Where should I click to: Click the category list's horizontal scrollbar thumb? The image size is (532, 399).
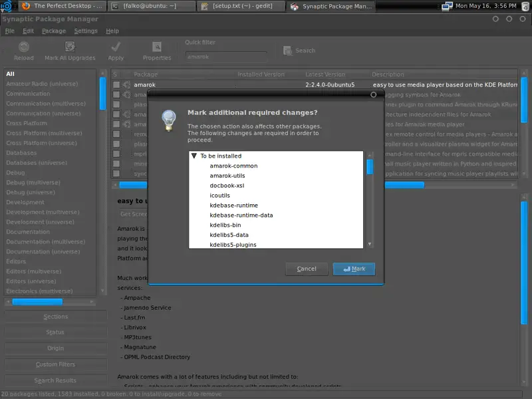tap(37, 302)
